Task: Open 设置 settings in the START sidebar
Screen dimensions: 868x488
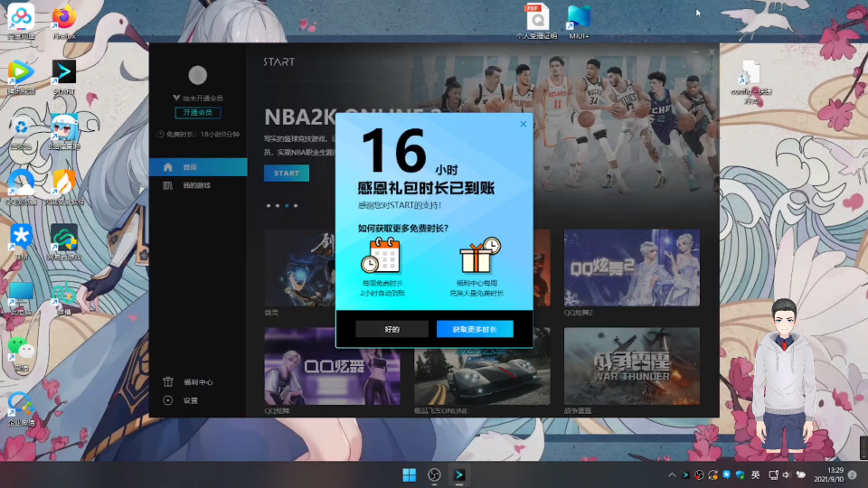Action: [x=191, y=400]
